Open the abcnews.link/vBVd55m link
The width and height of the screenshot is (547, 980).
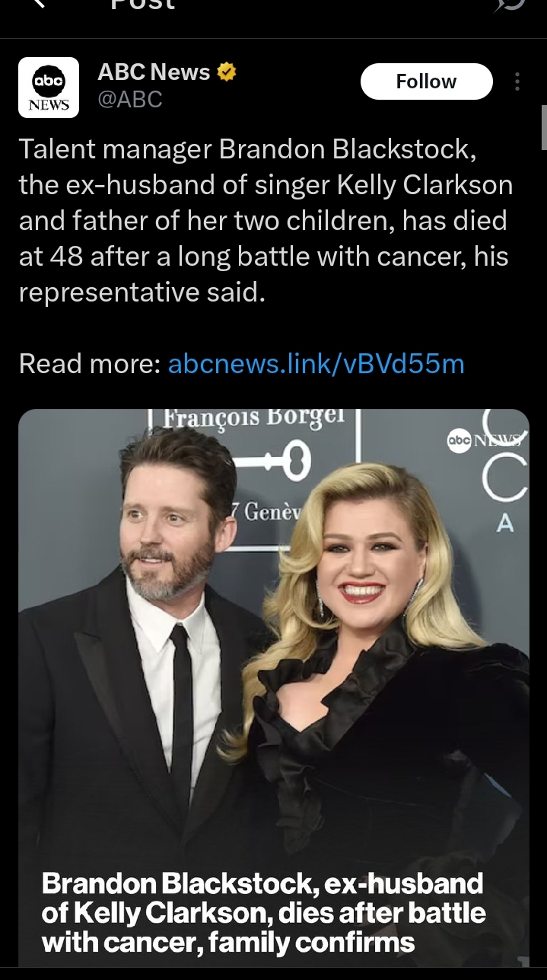[316, 364]
